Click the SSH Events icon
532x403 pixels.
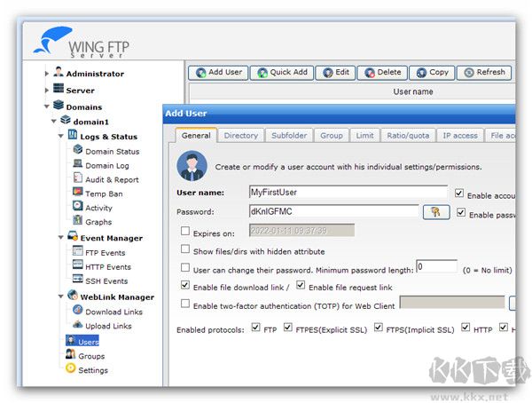pyautogui.click(x=78, y=279)
